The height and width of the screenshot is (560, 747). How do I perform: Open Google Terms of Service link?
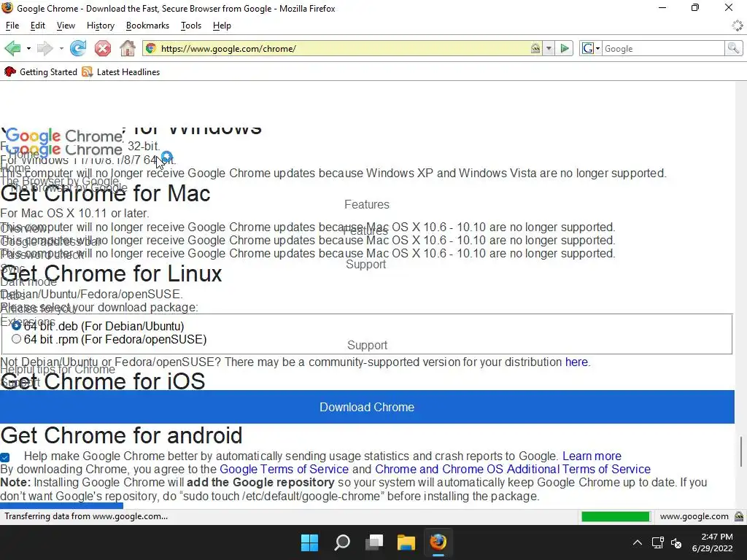point(284,469)
